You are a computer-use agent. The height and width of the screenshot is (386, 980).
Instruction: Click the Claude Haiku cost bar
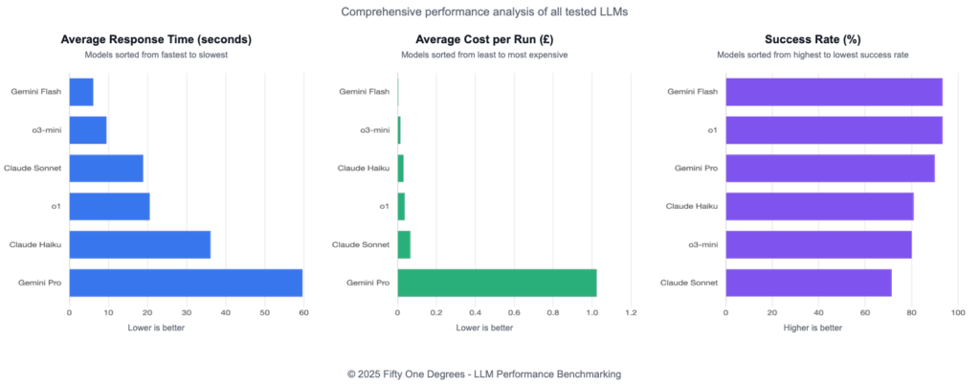(x=401, y=169)
